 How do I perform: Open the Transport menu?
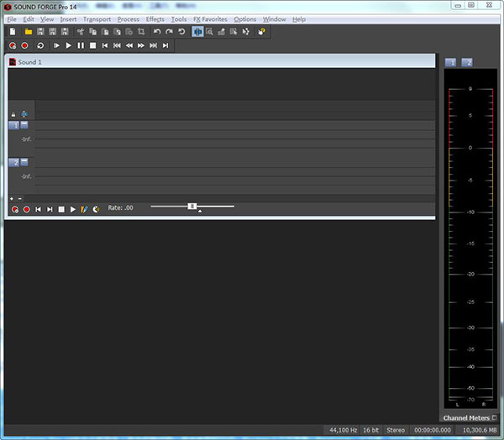(x=97, y=19)
